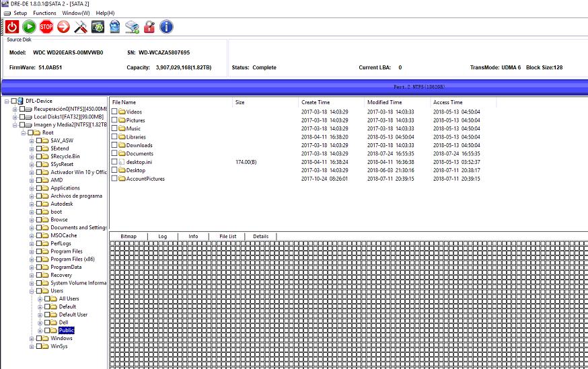Click the dark monitor gear icon

98,27
